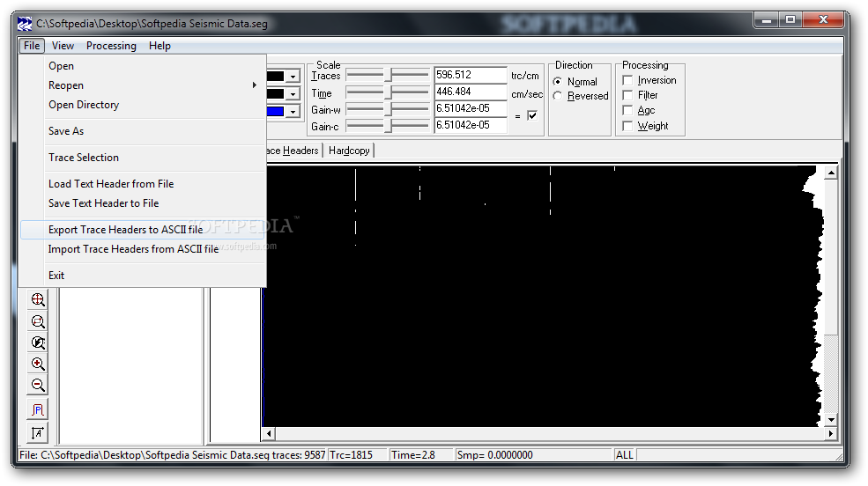Untick the equal gain link checkbox
The image size is (868, 486).
click(532, 115)
